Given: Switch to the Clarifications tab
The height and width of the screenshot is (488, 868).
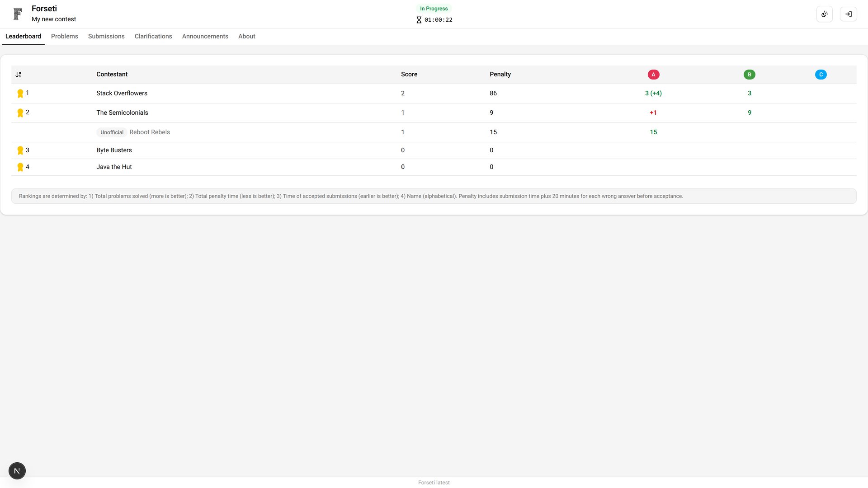Looking at the screenshot, I should pyautogui.click(x=153, y=36).
